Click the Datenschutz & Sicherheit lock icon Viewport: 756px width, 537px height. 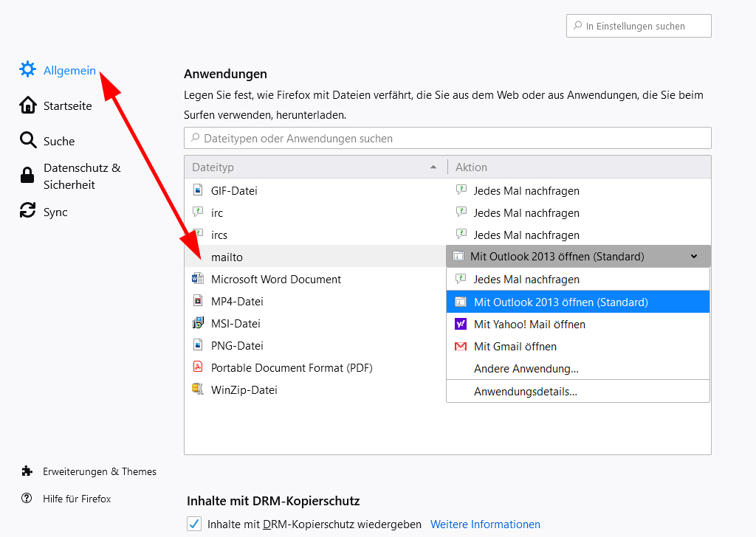pyautogui.click(x=27, y=176)
